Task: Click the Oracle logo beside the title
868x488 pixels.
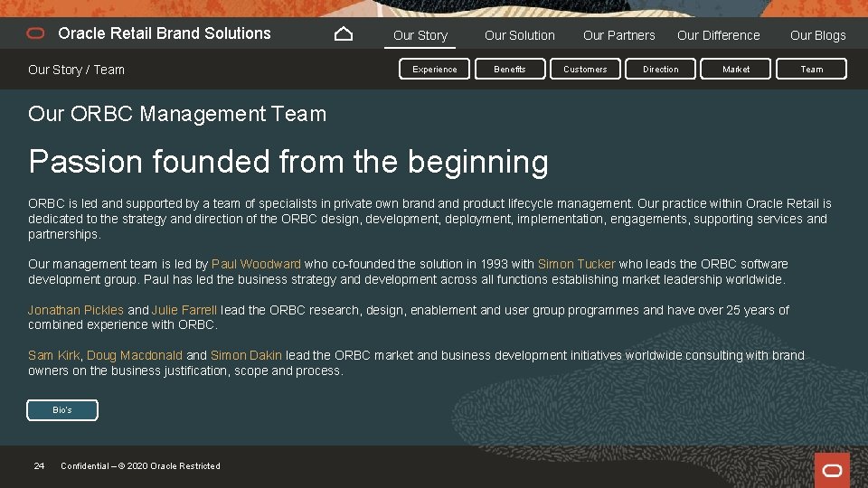Action: [35, 33]
